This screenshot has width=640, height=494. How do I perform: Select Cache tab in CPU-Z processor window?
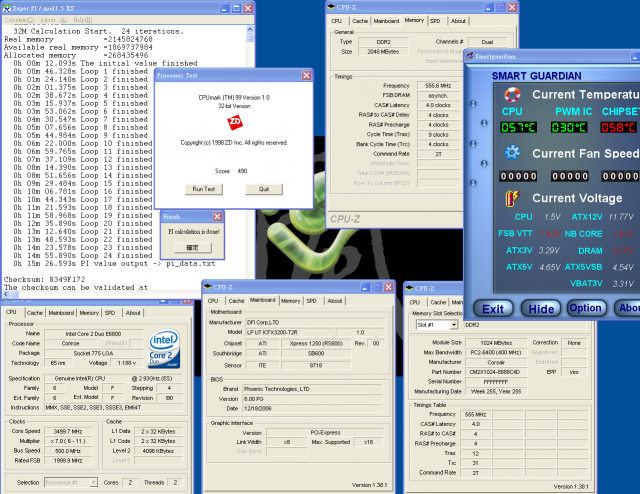(x=35, y=313)
